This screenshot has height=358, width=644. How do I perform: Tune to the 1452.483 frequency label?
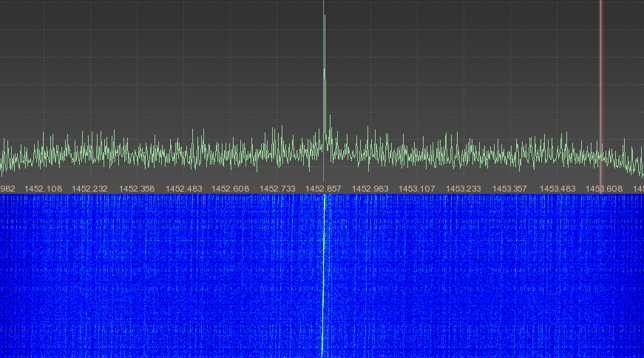coord(183,189)
